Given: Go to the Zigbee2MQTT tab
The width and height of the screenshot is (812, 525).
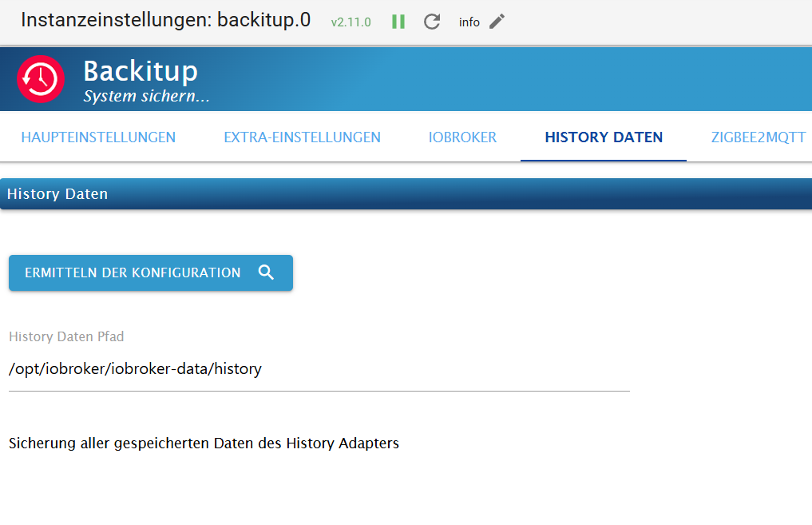Looking at the screenshot, I should pos(759,137).
